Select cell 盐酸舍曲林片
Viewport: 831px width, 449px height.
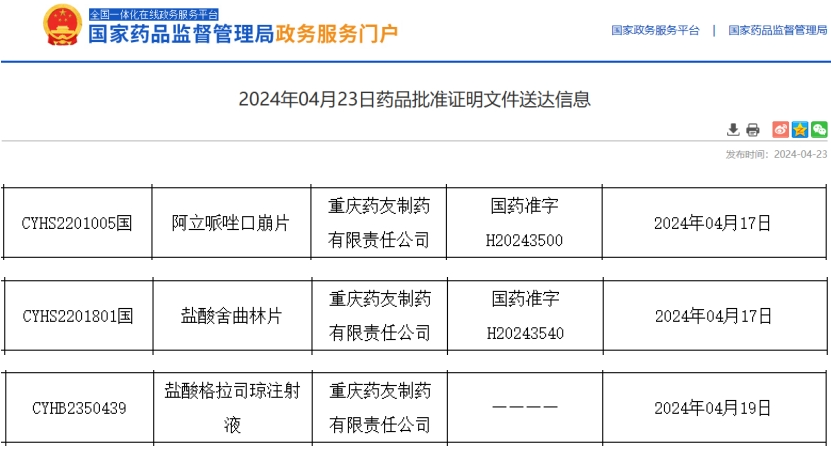coord(232,316)
